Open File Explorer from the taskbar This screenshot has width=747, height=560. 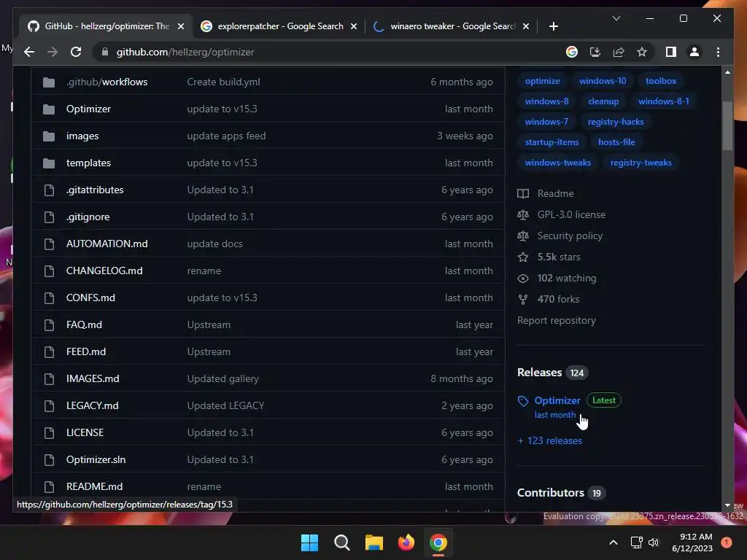tap(374, 542)
